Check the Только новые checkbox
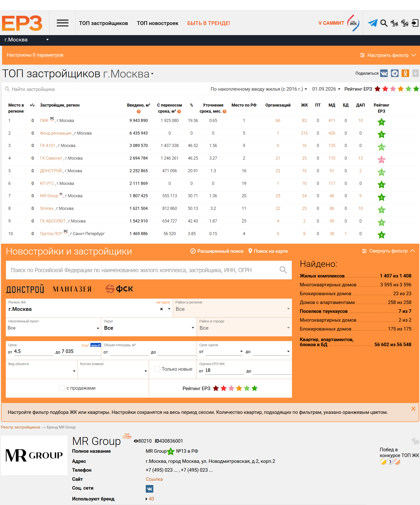 [157, 369]
